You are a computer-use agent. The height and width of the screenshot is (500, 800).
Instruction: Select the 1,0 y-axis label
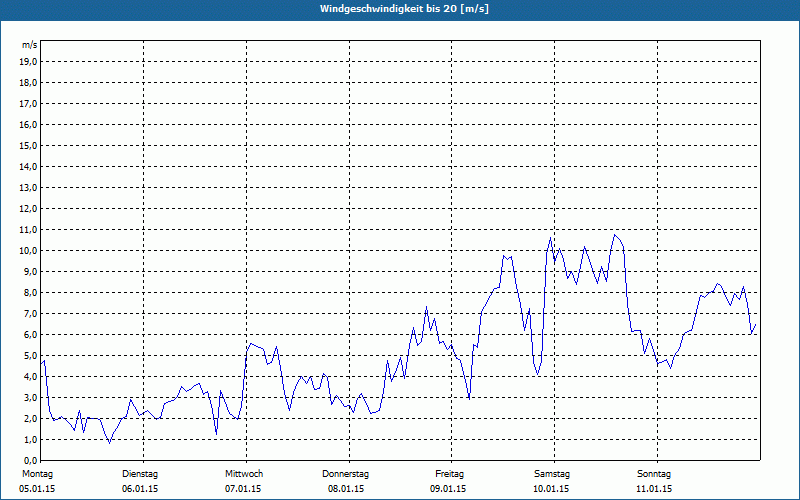pos(30,440)
